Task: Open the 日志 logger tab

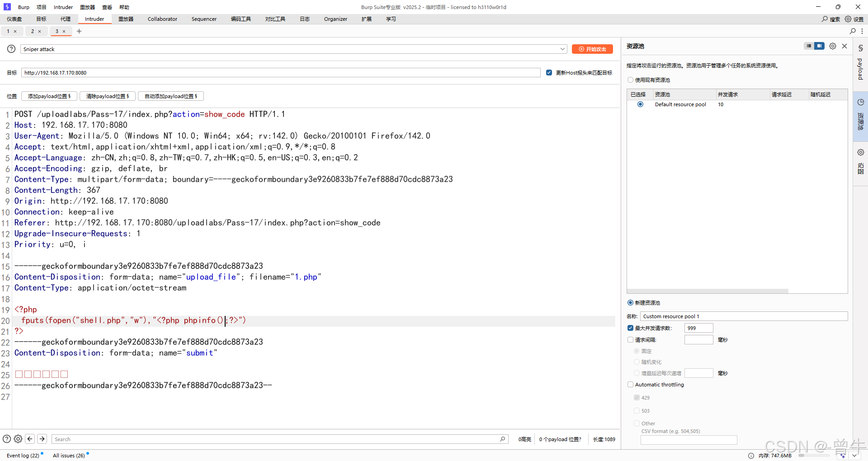Action: click(305, 19)
